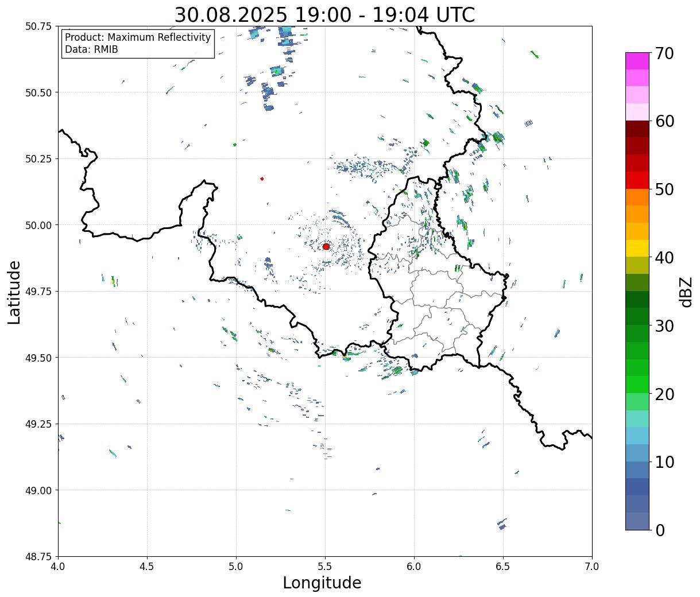The height and width of the screenshot is (597, 700).
Task: Click the colorbar tick label '0'
Action: [659, 530]
